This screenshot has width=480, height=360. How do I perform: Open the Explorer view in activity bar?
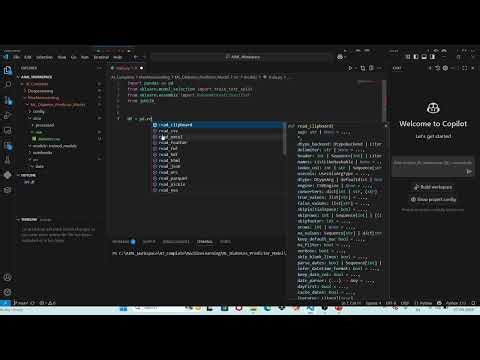pos(7,71)
